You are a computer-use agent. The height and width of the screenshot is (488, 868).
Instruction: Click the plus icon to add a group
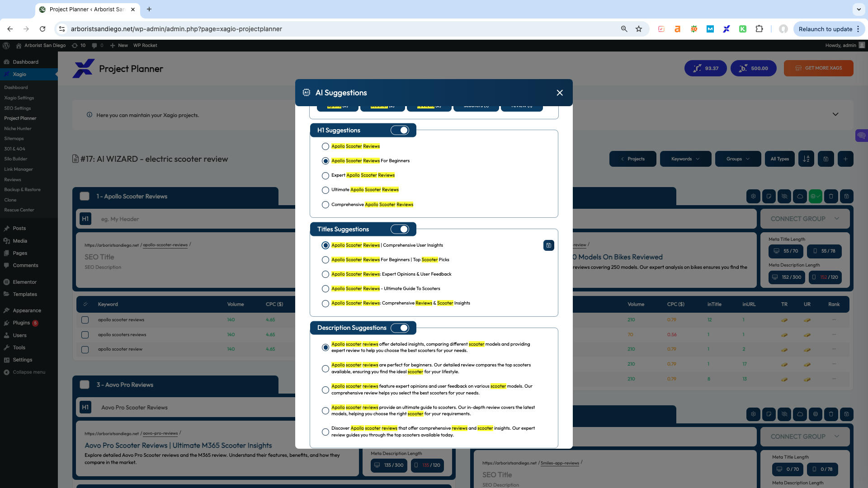[845, 159]
